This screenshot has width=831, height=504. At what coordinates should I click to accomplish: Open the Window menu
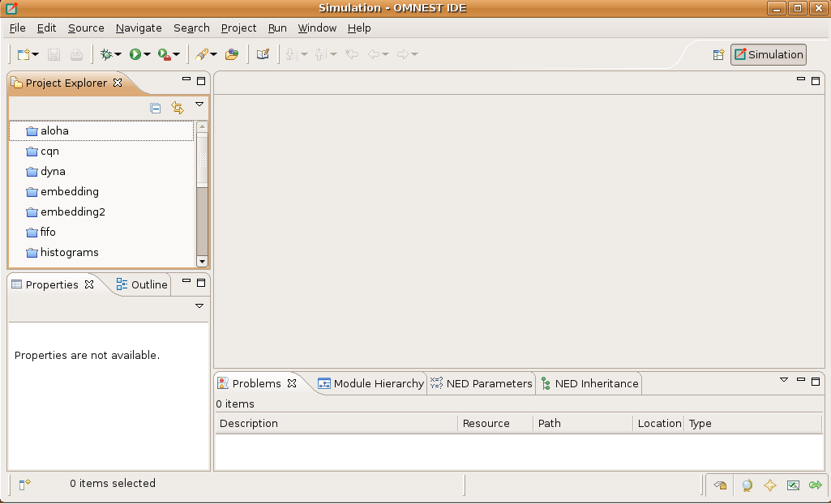click(x=317, y=28)
